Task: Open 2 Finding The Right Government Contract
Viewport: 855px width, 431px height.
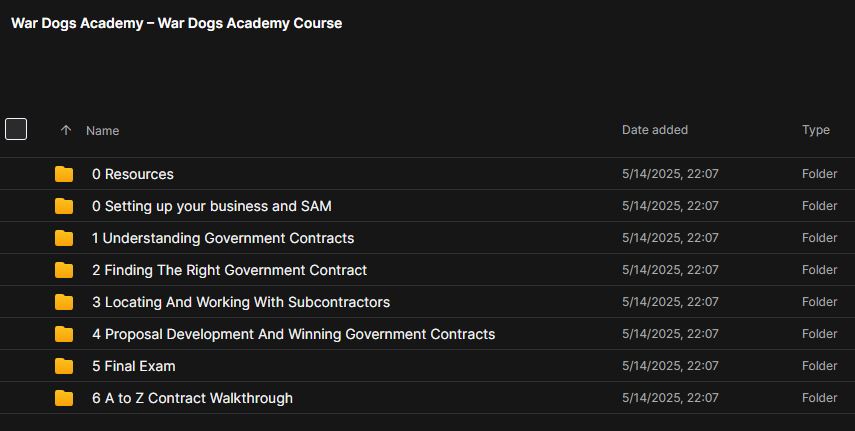Action: [229, 270]
